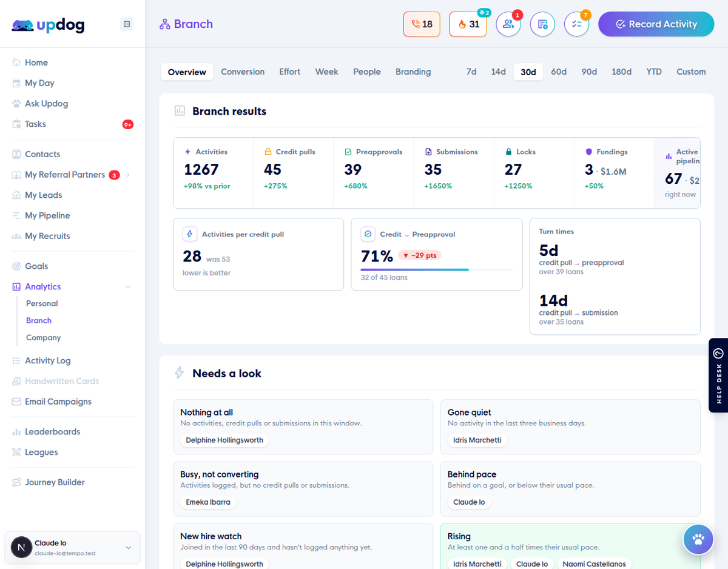Switch to the Branding tab
Screen dimensions: 728x569
pyautogui.click(x=413, y=72)
